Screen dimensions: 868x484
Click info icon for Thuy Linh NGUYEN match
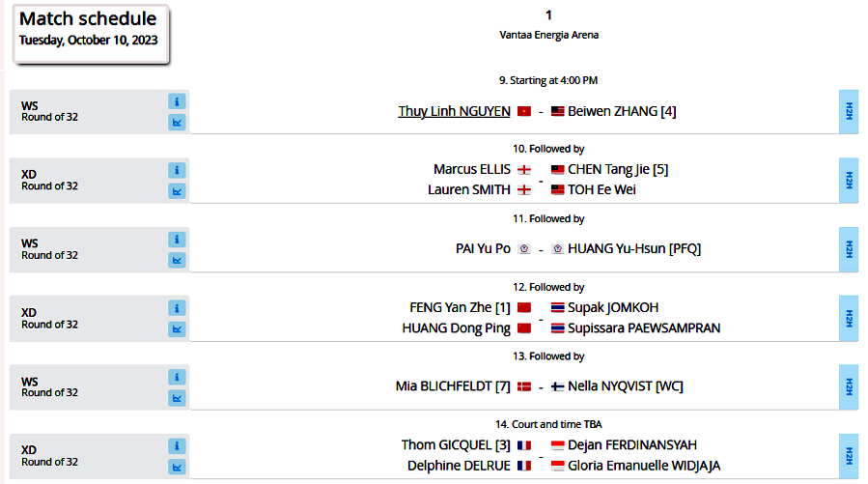[x=177, y=101]
